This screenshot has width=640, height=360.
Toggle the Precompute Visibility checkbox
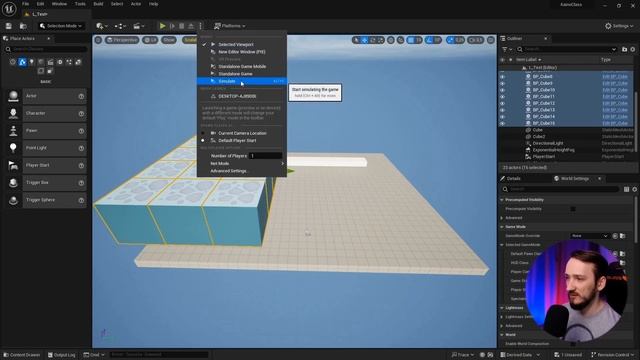click(573, 209)
